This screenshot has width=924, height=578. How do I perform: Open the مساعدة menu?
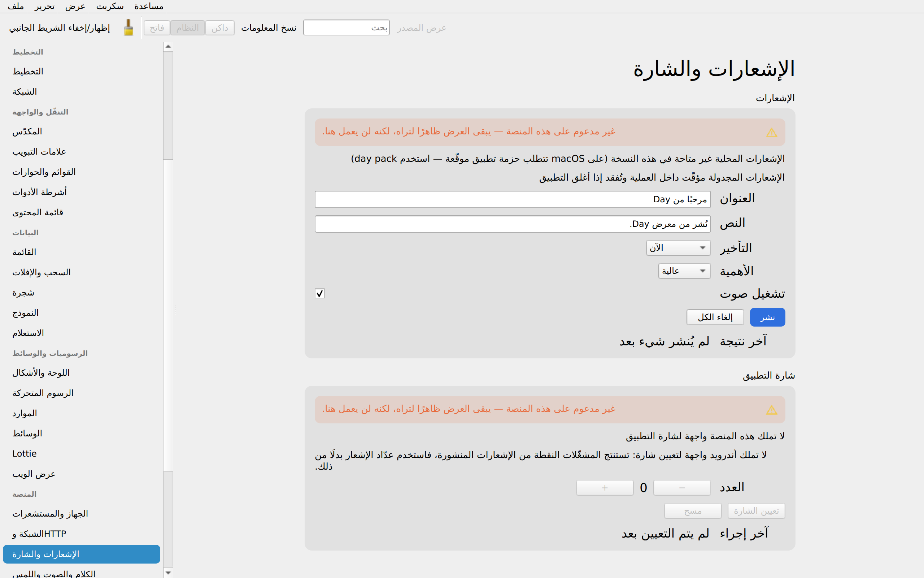coord(149,7)
